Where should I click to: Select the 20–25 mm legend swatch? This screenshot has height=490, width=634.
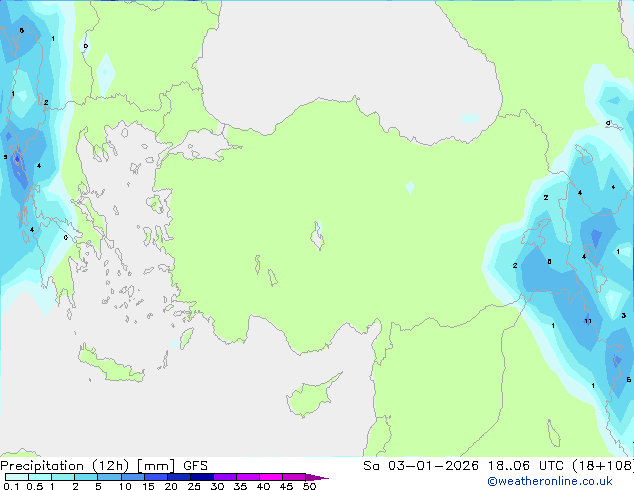(179, 477)
